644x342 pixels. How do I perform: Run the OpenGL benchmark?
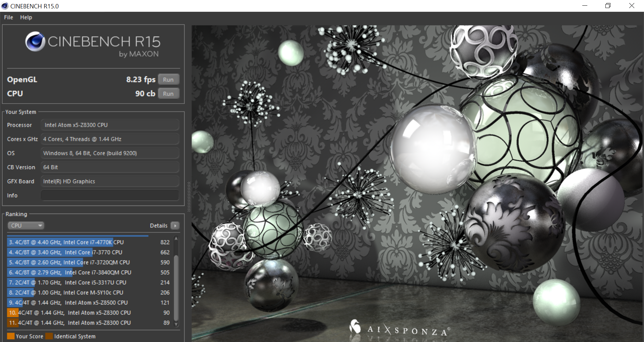[x=168, y=79]
